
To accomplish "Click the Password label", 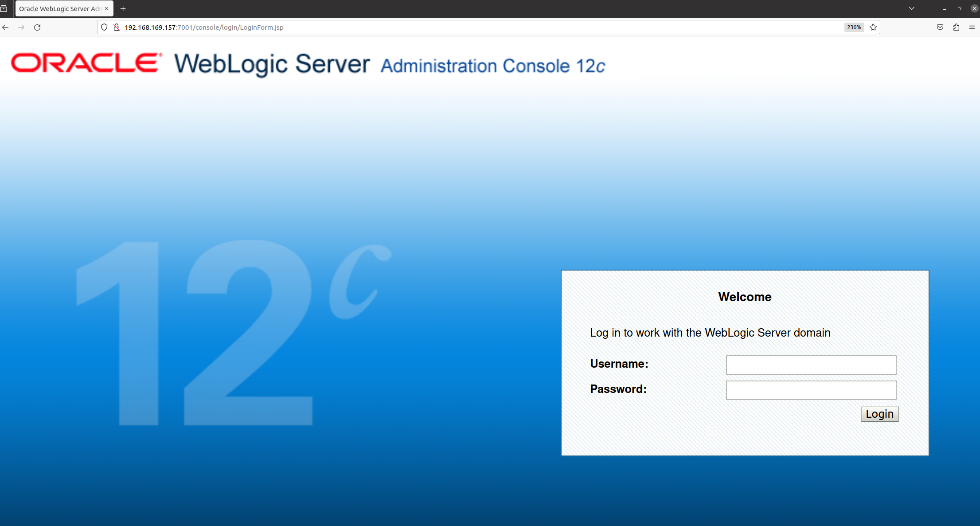I will (x=618, y=389).
